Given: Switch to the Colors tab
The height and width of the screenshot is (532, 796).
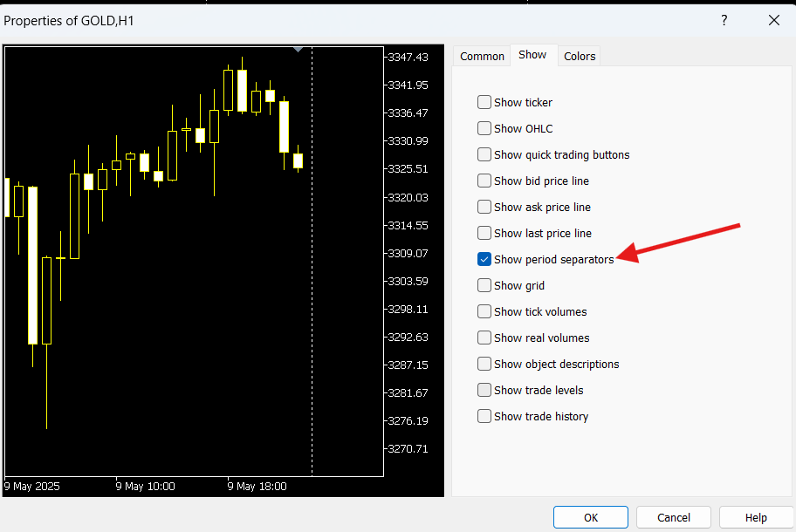Looking at the screenshot, I should pyautogui.click(x=580, y=56).
